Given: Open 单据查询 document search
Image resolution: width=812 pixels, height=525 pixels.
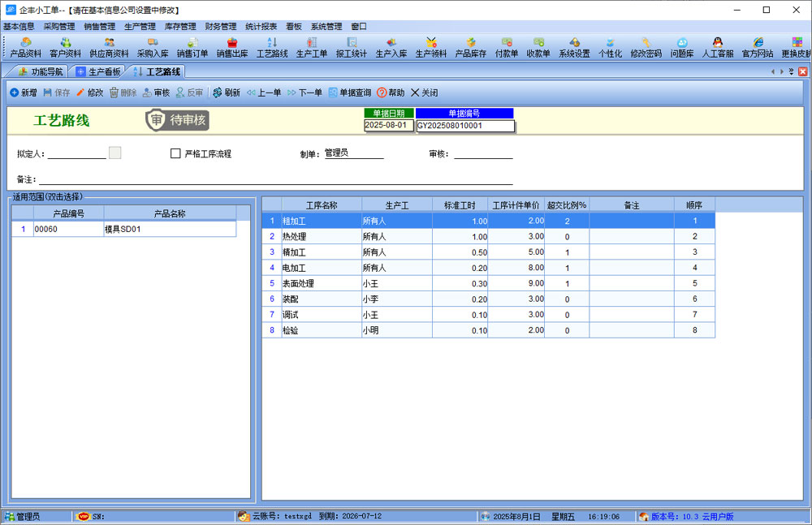Looking at the screenshot, I should (349, 93).
